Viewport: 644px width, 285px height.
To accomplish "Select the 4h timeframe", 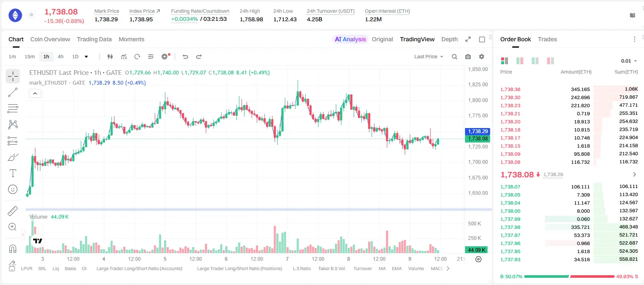I will point(60,57).
